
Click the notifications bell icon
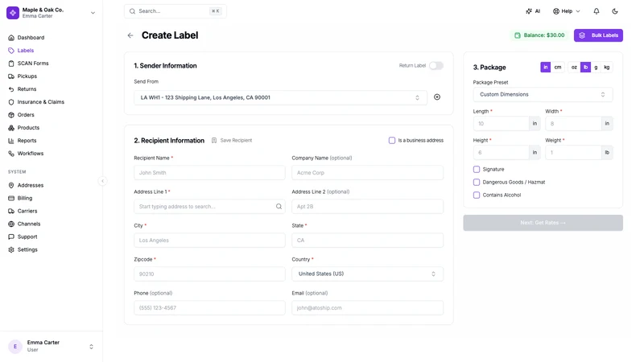point(597,11)
